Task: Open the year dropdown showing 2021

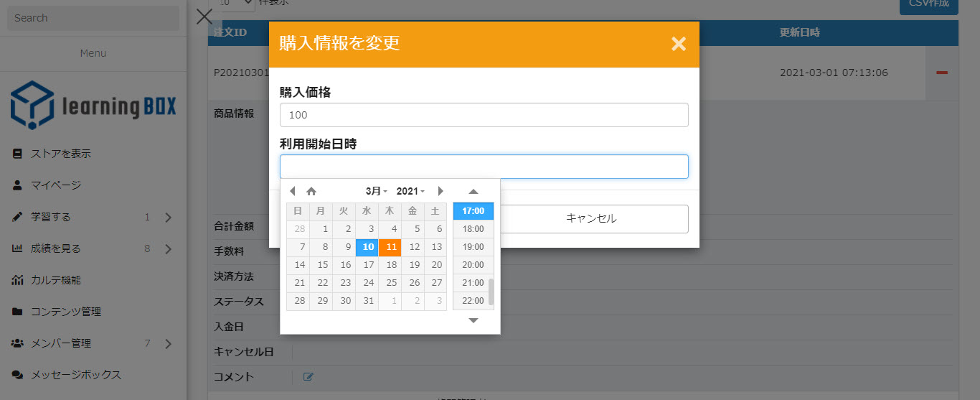Action: tap(410, 191)
